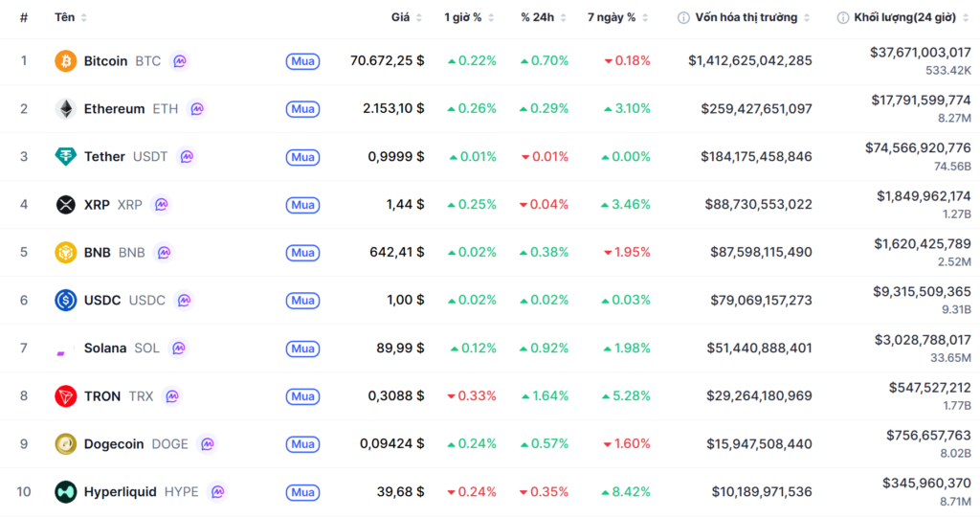
Task: Open the purple chart icon beside XRP ticker
Action: click(161, 205)
